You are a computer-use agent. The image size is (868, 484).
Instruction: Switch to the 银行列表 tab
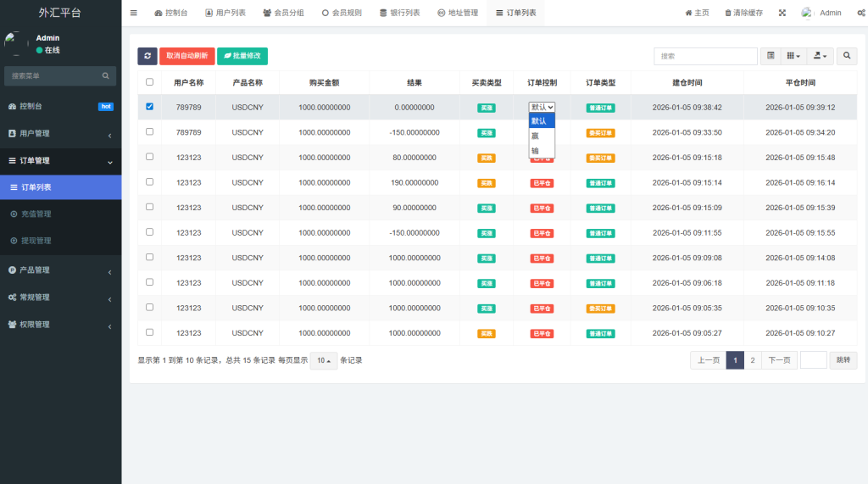(x=400, y=13)
